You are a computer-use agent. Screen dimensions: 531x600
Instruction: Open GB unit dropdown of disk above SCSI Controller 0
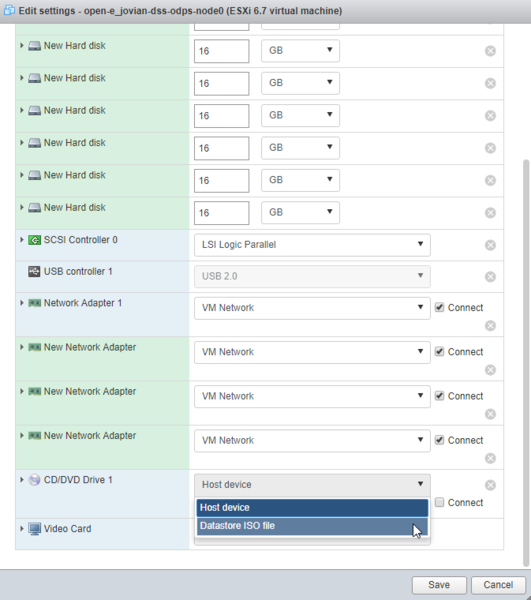click(x=300, y=212)
